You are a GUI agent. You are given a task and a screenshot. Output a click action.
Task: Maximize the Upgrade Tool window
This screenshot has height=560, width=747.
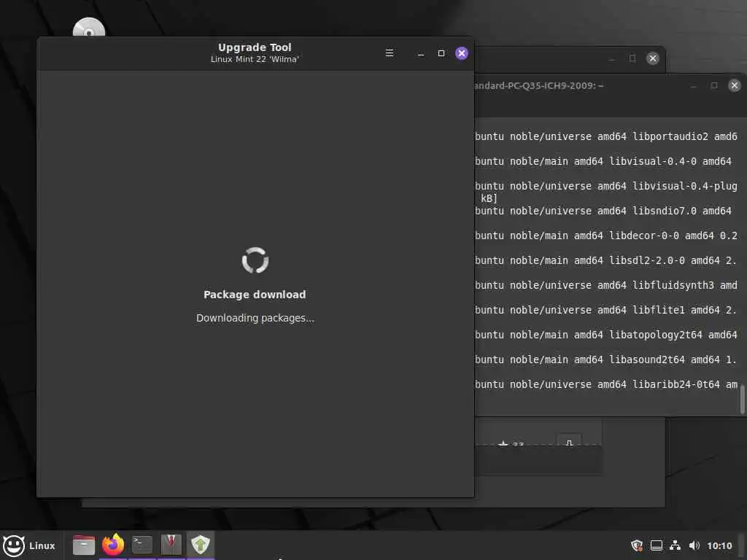coord(441,53)
